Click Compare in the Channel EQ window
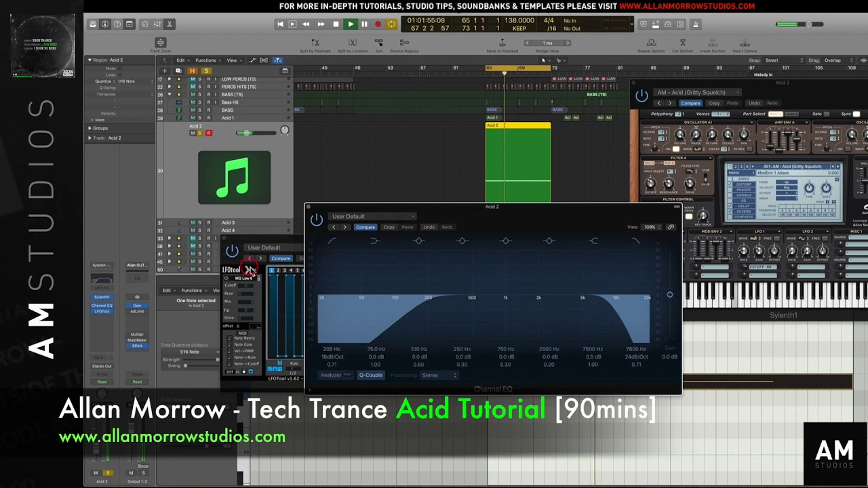Image resolution: width=868 pixels, height=488 pixels. tap(365, 227)
